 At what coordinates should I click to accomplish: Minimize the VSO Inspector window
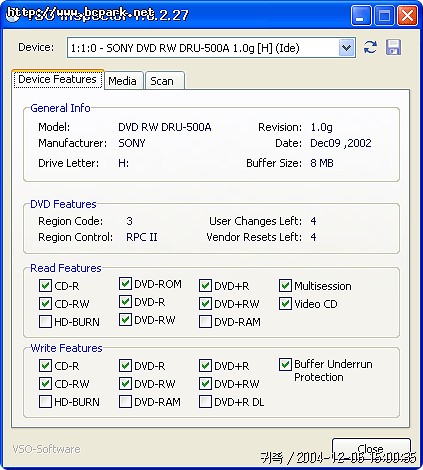click(x=360, y=15)
